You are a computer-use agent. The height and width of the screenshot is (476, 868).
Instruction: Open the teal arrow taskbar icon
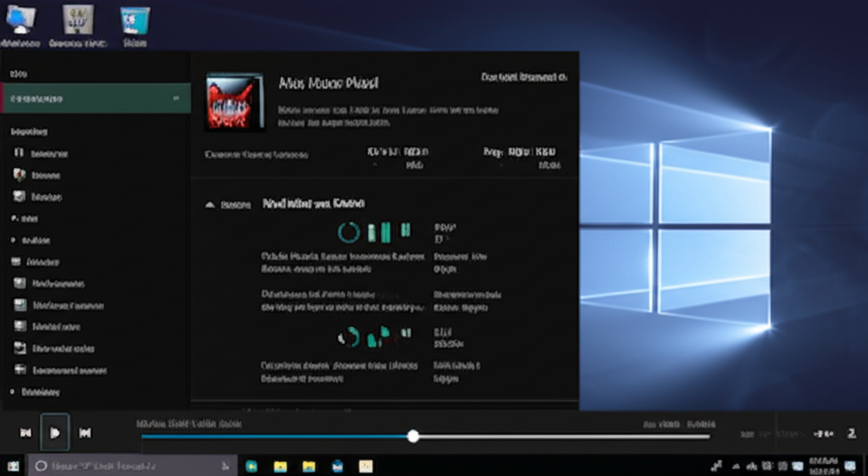[x=252, y=466]
